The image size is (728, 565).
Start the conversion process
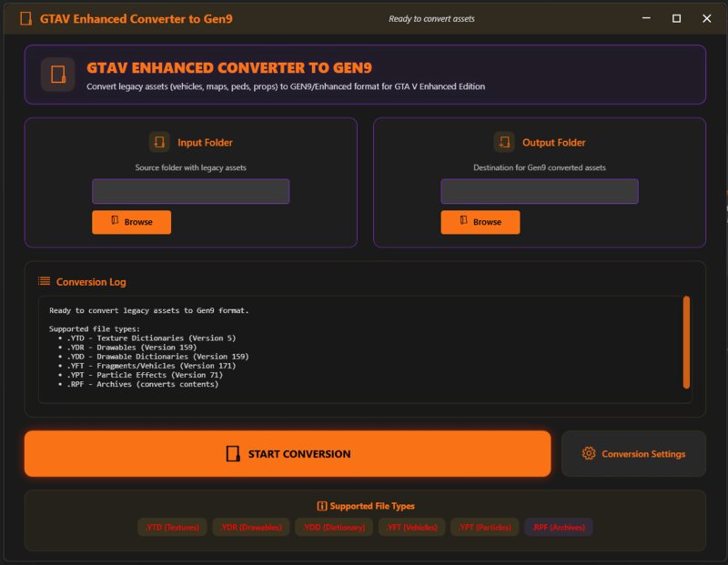288,454
